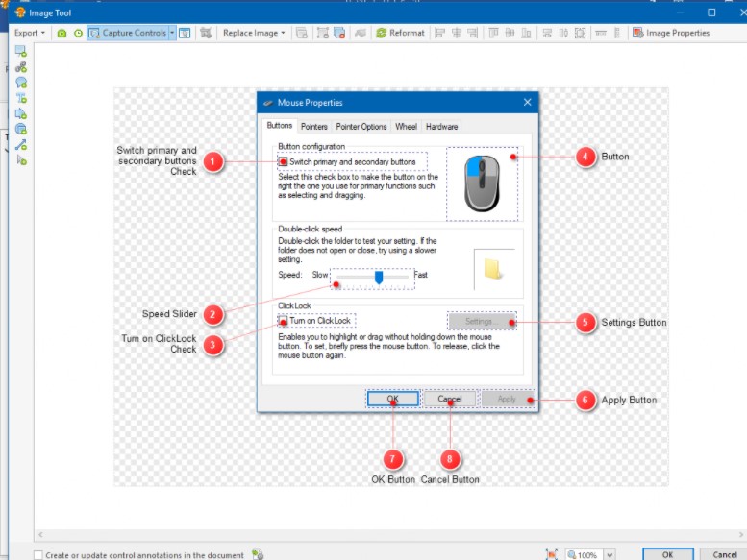Select the Hardware tab in the image

click(x=441, y=127)
